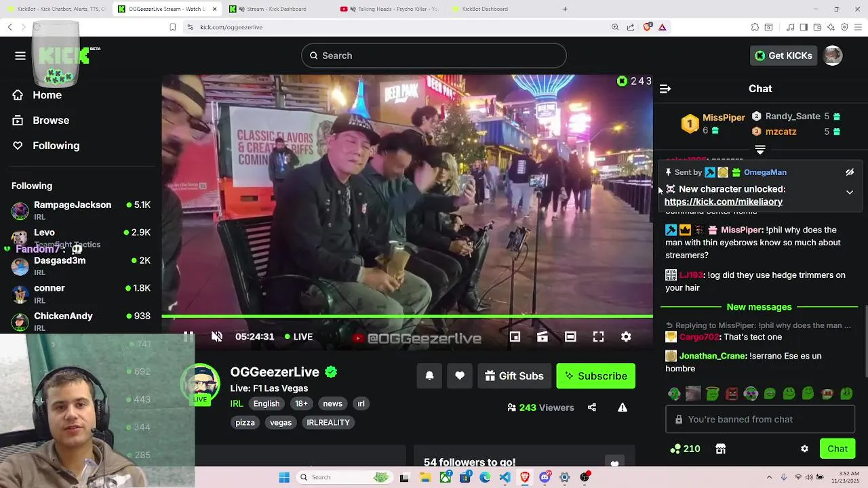Open OmegaMan sender username
This screenshot has height=488, width=868.
[765, 172]
